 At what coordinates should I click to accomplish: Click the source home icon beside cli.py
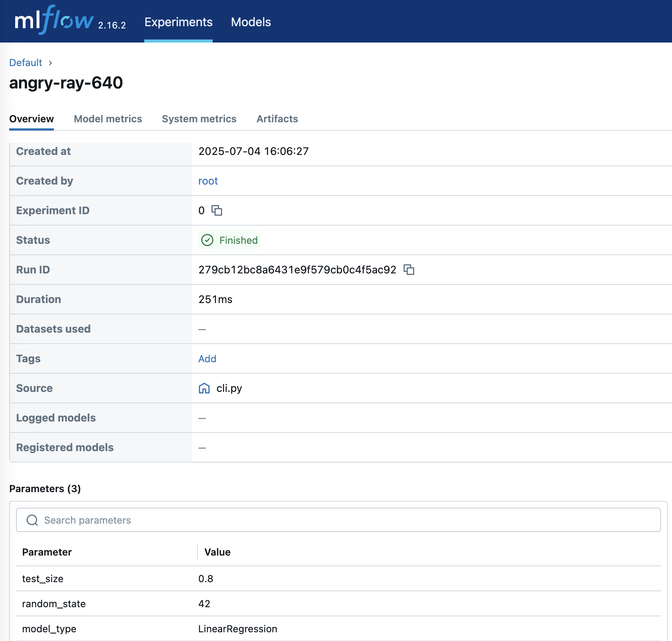click(204, 388)
